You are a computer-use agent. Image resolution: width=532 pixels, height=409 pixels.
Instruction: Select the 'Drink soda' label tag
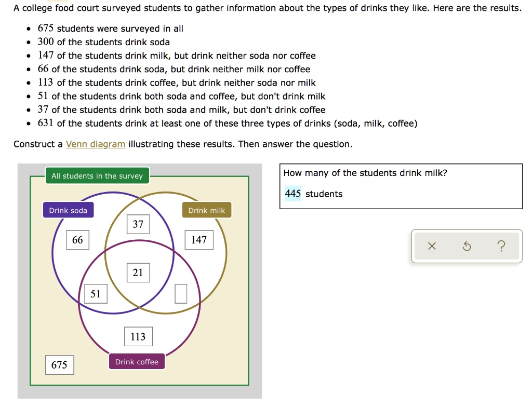[68, 210]
